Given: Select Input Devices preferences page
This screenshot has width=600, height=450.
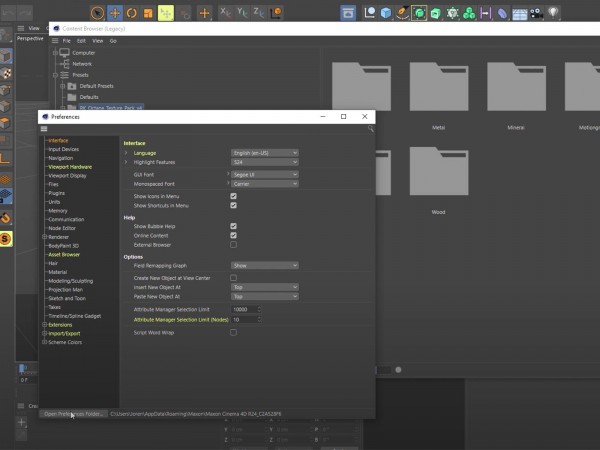Looking at the screenshot, I should (64, 149).
